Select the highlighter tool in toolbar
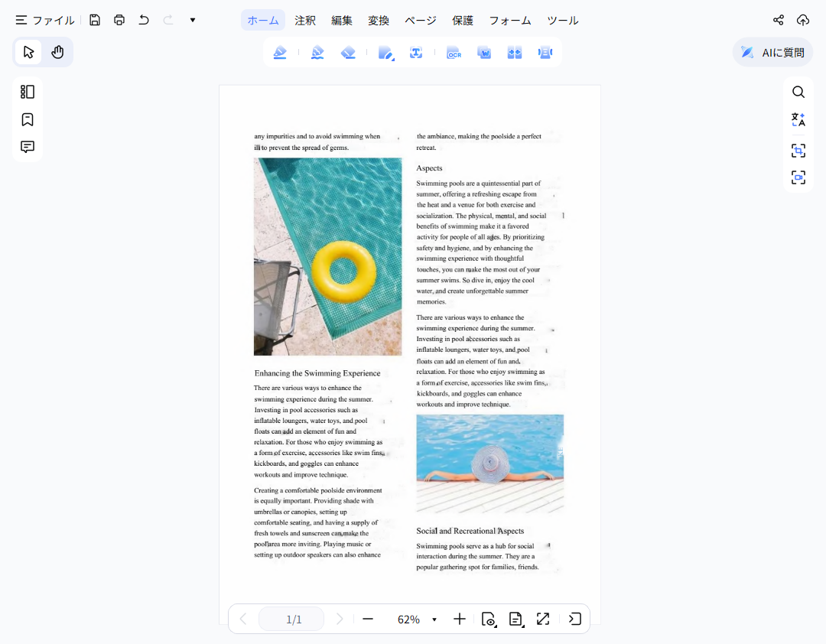 [x=280, y=53]
